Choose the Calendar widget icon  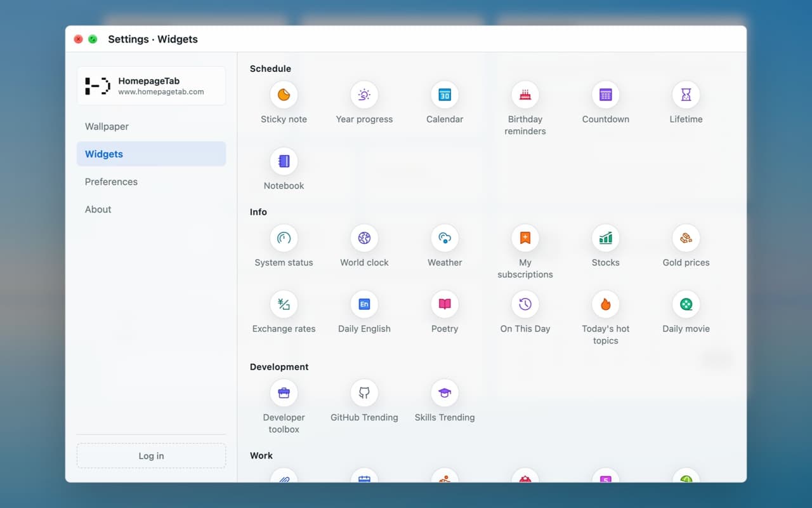point(445,95)
